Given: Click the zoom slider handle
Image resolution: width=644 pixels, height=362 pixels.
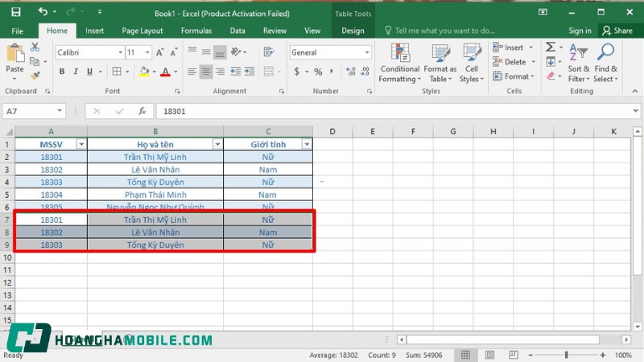Looking at the screenshot, I should click(567, 355).
